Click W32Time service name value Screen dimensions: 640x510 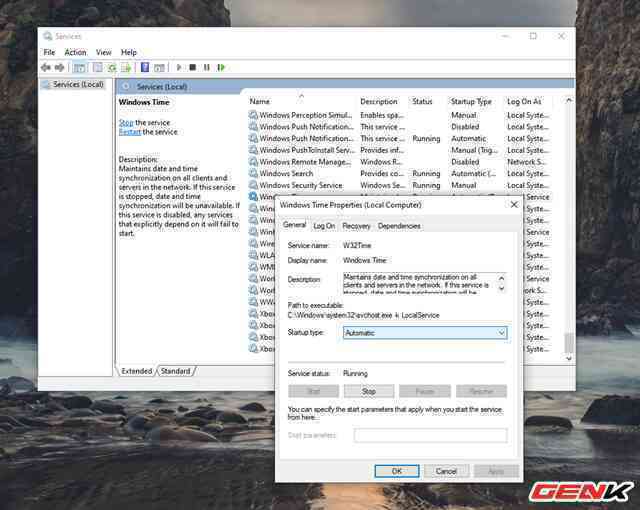coord(357,245)
